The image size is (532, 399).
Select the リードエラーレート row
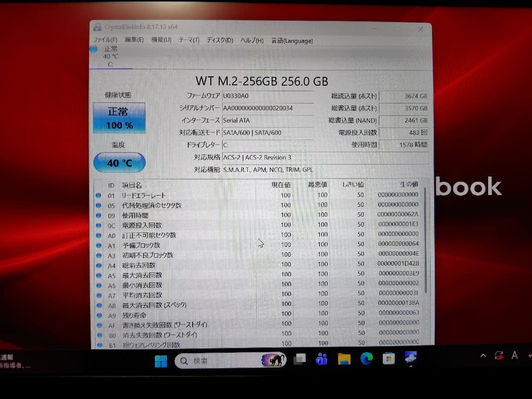point(259,196)
